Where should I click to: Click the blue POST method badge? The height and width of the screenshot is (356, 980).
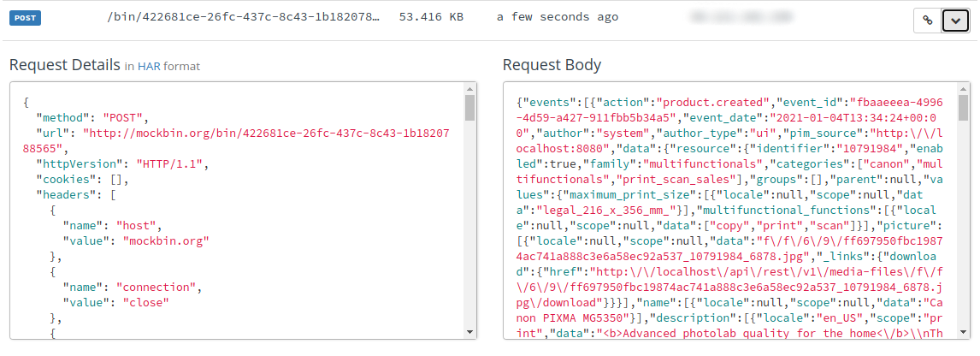pyautogui.click(x=25, y=17)
